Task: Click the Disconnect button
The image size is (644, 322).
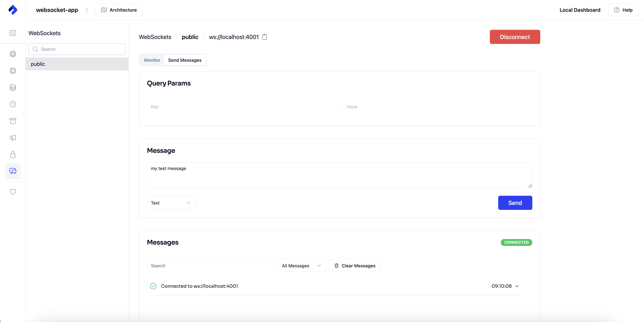Action: [515, 37]
